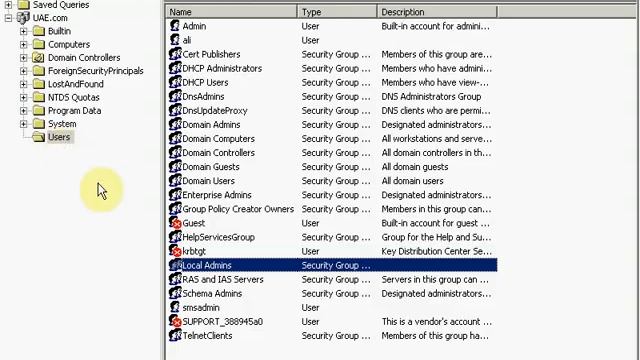Select the smsadmin name text

[201, 307]
